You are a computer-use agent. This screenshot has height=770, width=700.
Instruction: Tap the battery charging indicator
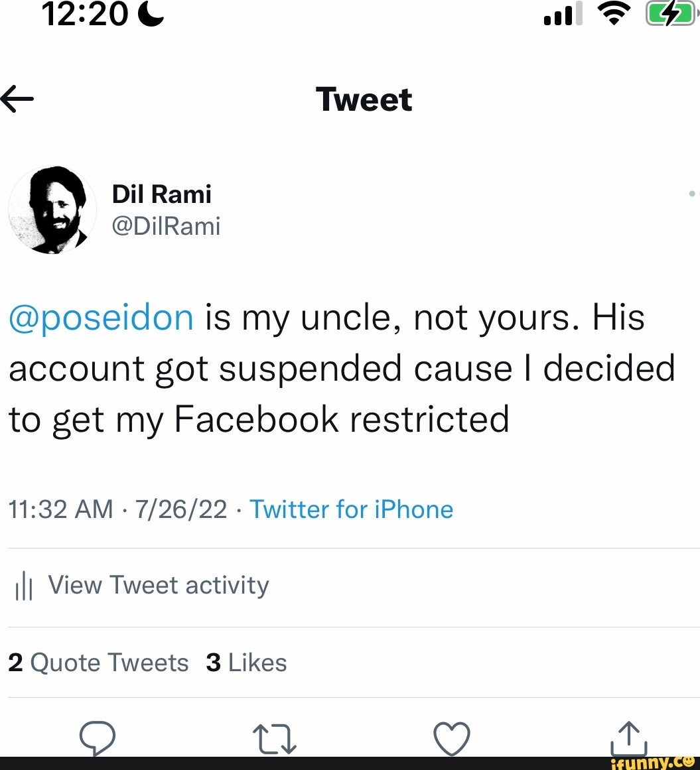pos(669,15)
